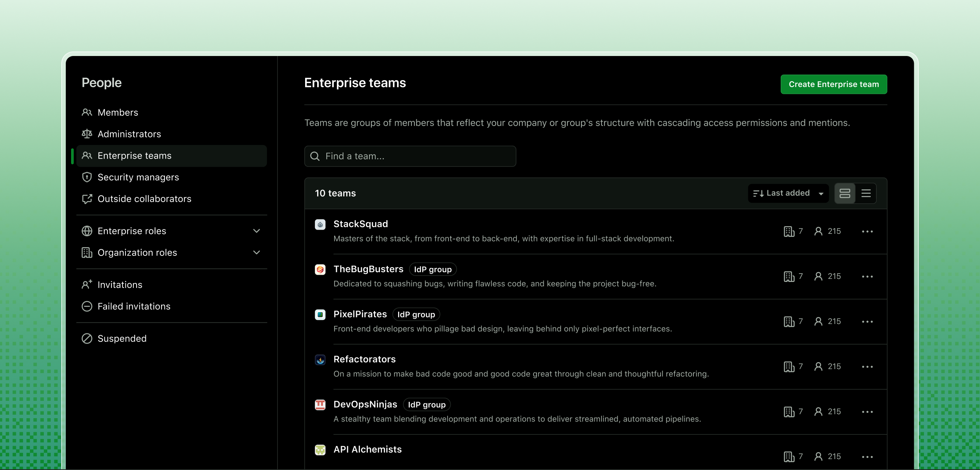980x470 pixels.
Task: Open more options for API Alchemists
Action: [867, 457]
